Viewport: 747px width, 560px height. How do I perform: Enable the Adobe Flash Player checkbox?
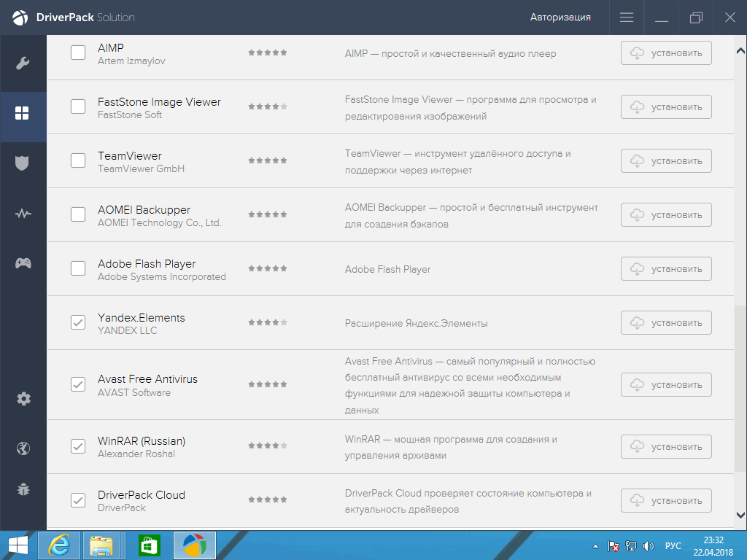point(78,268)
